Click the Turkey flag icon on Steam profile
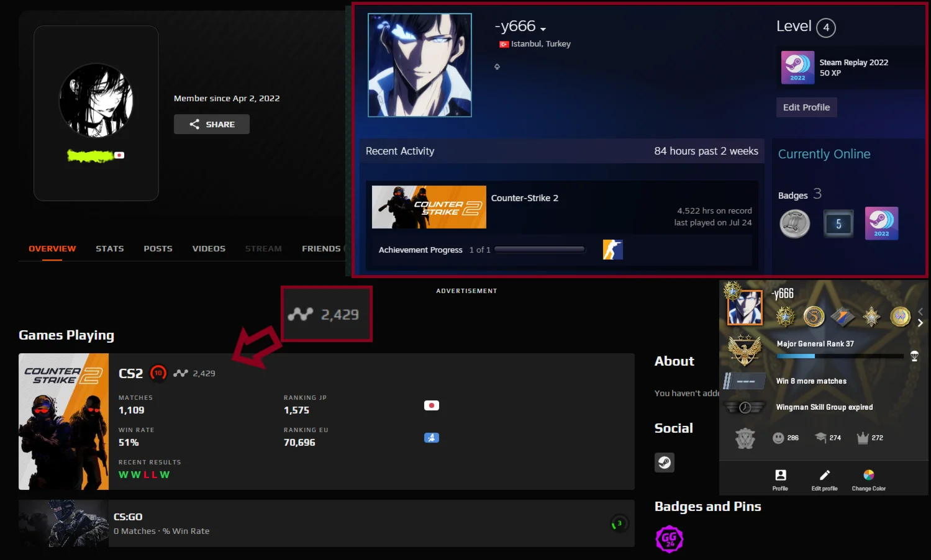 (504, 44)
